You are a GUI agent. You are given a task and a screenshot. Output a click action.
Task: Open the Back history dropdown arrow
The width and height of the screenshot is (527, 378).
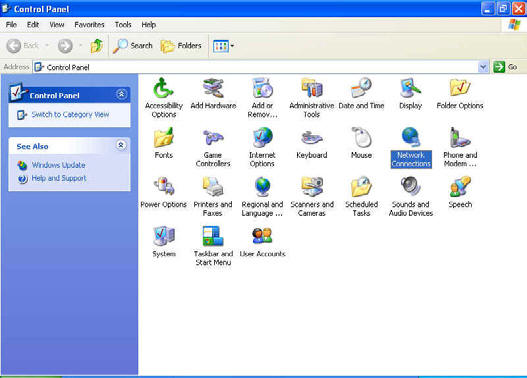[47, 45]
